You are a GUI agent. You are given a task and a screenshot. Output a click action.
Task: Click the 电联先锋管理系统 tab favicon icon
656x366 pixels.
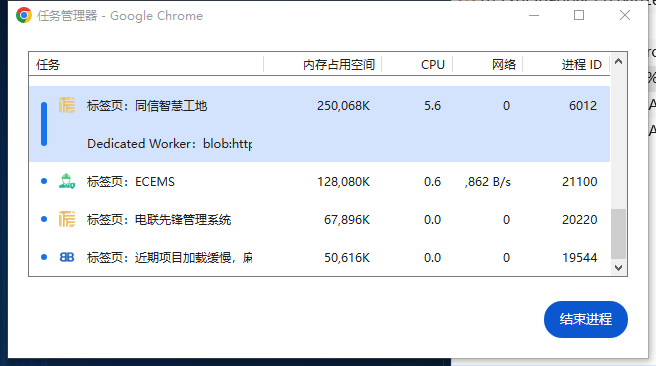click(x=67, y=219)
